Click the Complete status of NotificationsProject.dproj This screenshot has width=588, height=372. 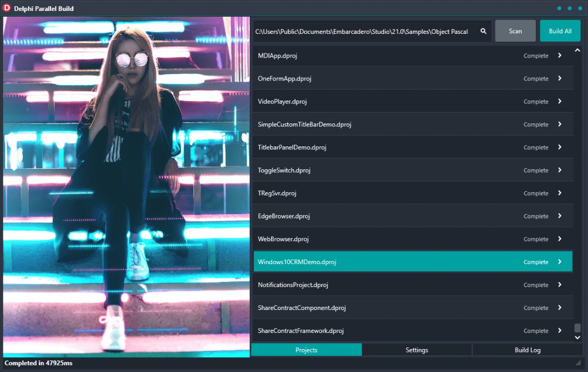tap(536, 285)
